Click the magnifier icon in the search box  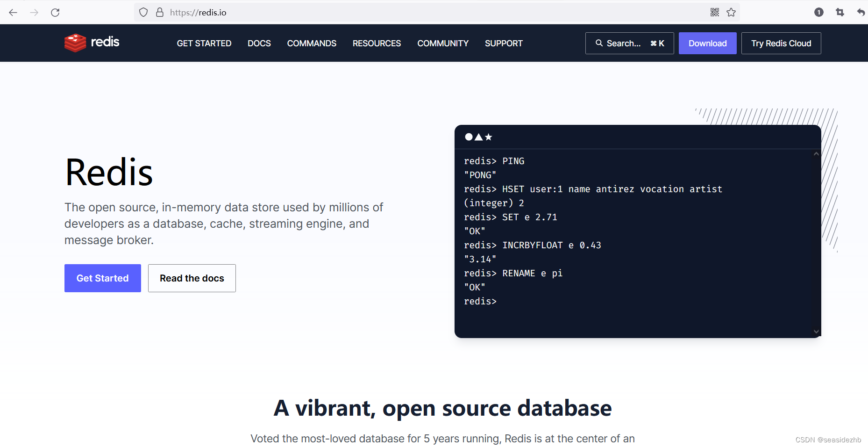(599, 43)
